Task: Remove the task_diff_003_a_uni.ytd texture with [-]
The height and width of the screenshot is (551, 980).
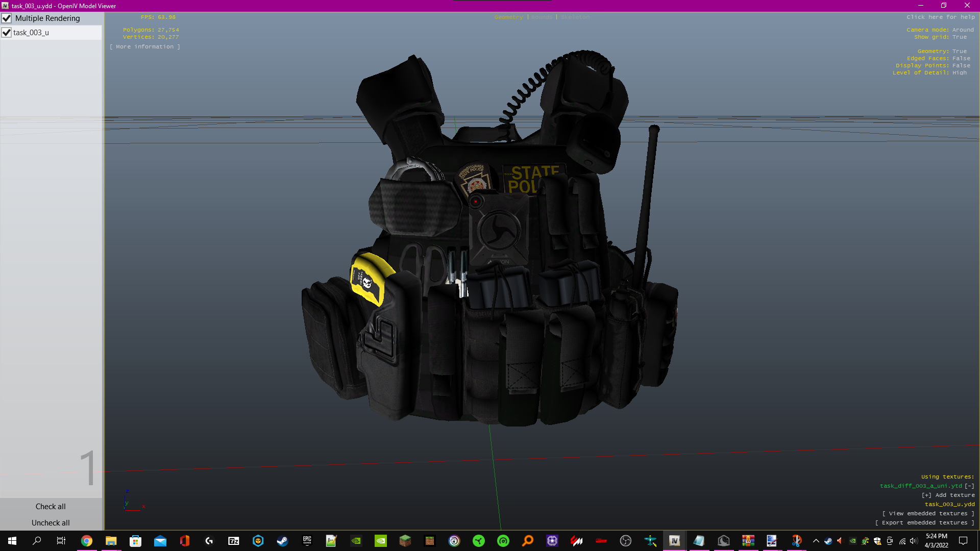Action: [x=969, y=486]
